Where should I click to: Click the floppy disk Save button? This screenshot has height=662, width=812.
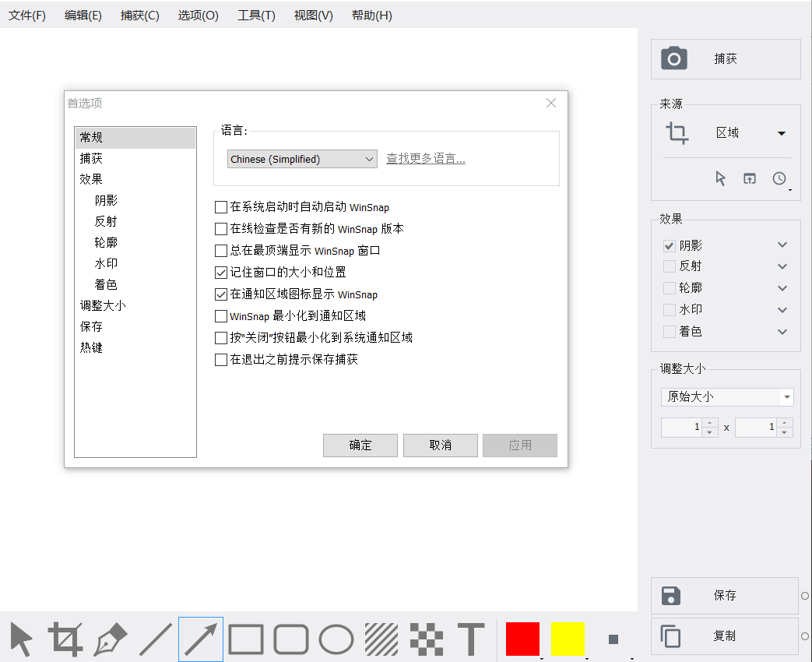[x=725, y=596]
